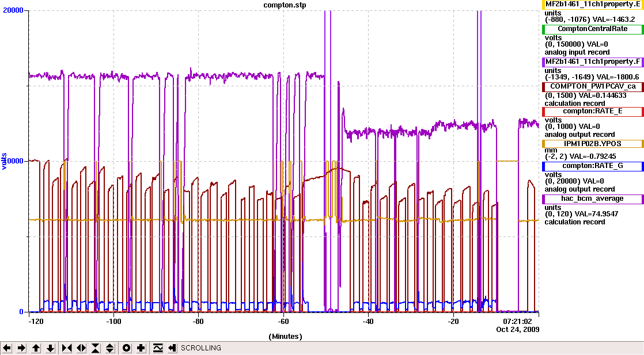Select the ComptonCentralRate curve legend

(593, 29)
